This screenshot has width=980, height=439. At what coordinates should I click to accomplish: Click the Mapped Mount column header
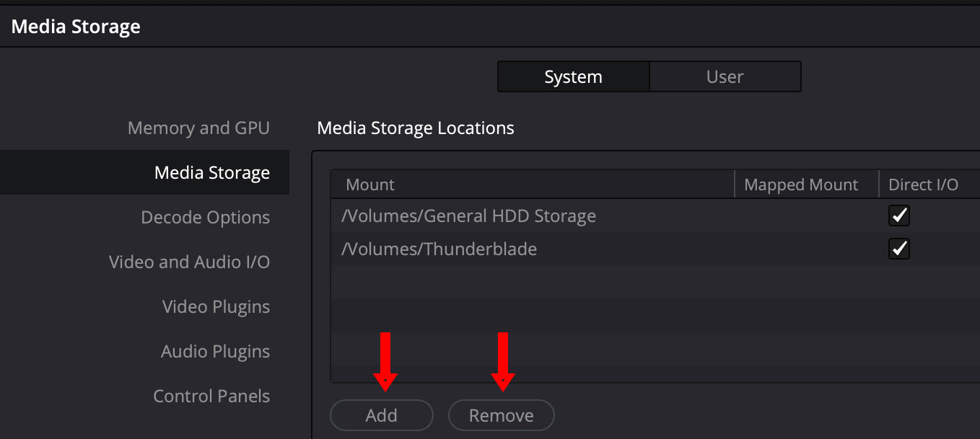pyautogui.click(x=801, y=185)
